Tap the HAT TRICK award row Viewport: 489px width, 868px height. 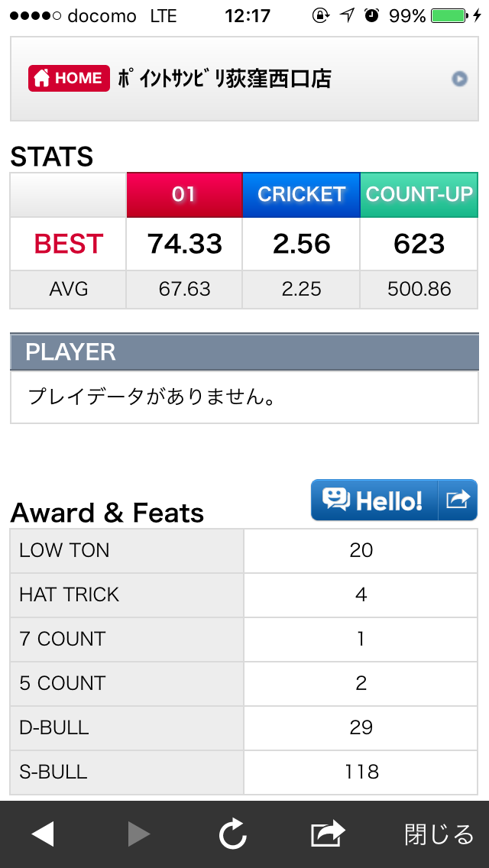tap(244, 595)
